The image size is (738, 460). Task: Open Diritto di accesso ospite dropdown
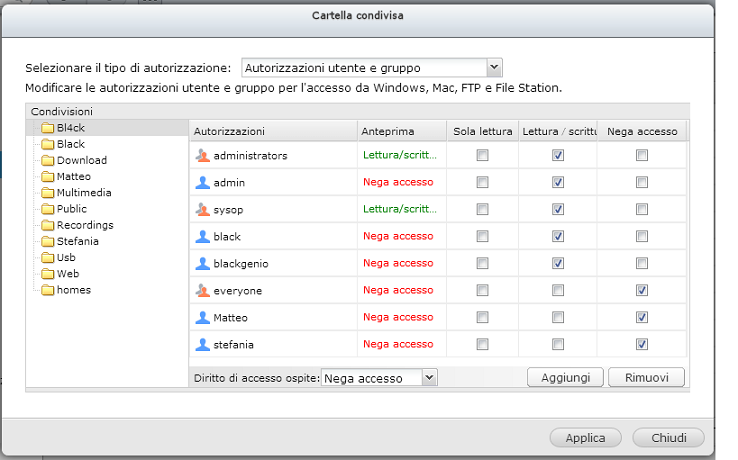tap(429, 378)
